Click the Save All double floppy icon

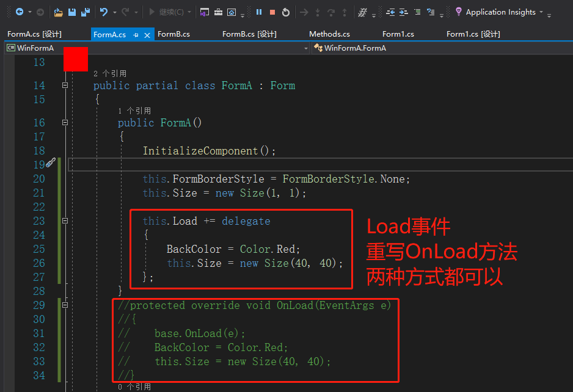click(86, 12)
